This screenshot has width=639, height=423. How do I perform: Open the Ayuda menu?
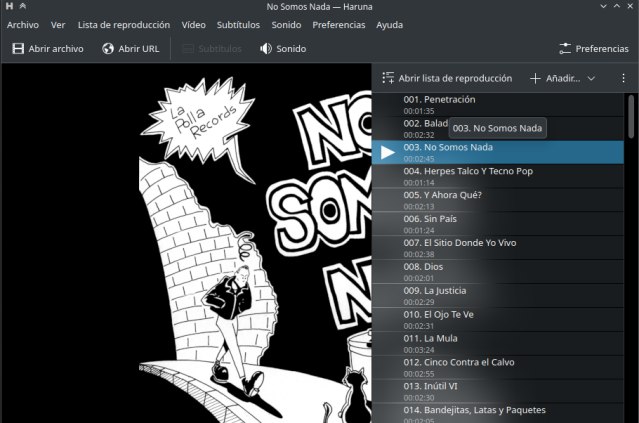point(390,25)
